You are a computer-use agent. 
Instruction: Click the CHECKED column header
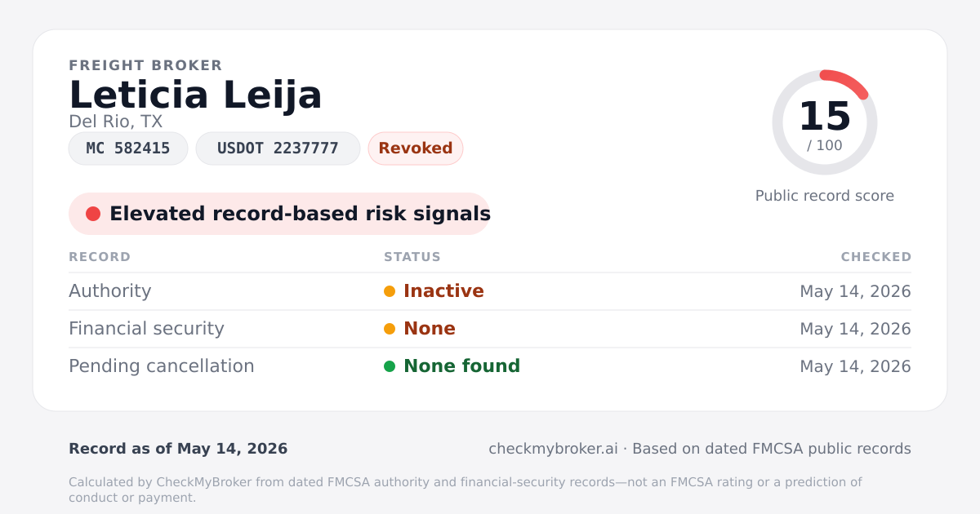click(876, 257)
